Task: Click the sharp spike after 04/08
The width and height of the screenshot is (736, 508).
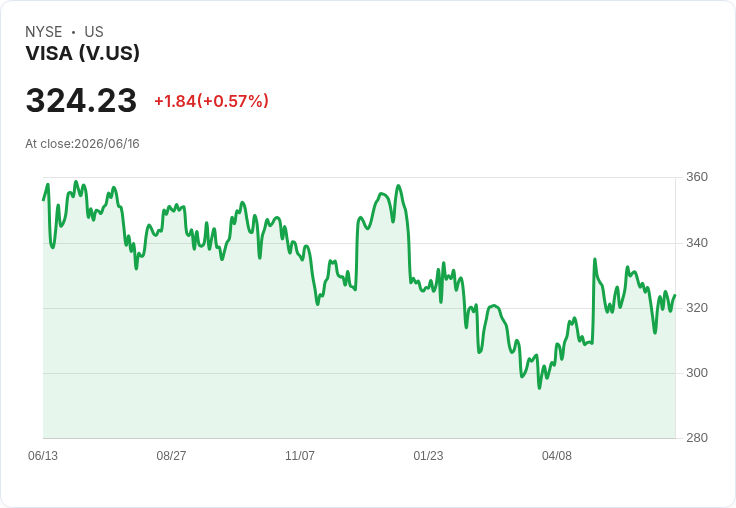Action: pos(595,259)
